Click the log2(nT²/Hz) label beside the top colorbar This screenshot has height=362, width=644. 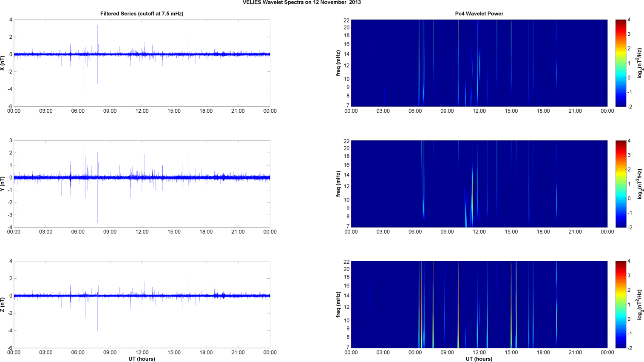pyautogui.click(x=640, y=63)
